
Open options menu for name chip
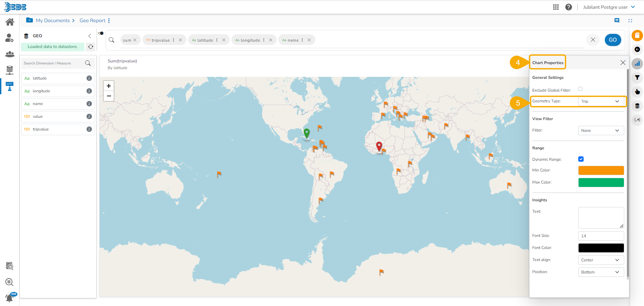pyautogui.click(x=302, y=40)
